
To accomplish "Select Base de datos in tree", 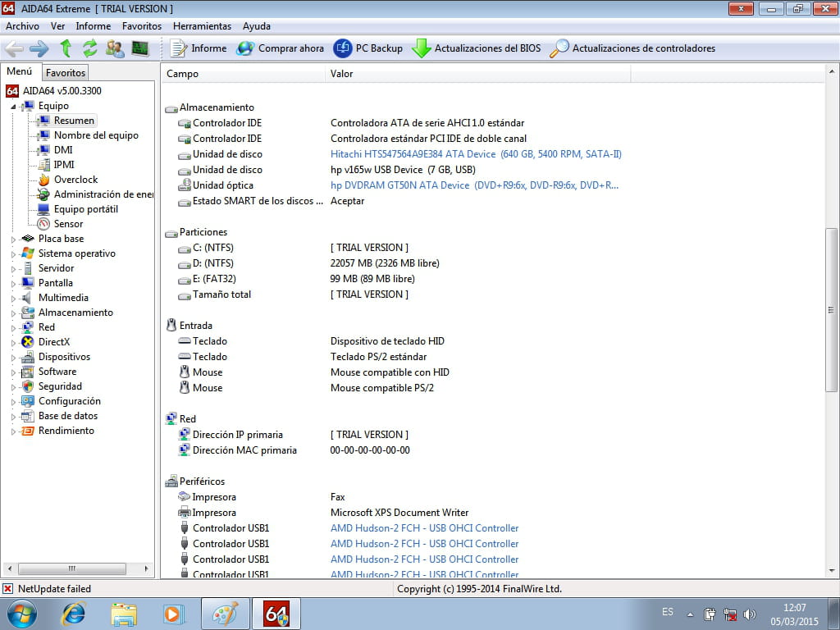I will click(x=68, y=416).
